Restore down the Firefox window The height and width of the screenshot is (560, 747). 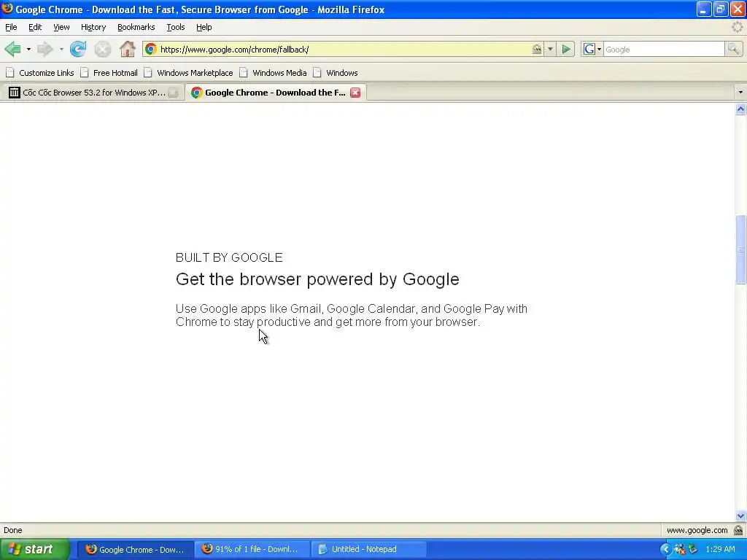(x=721, y=9)
